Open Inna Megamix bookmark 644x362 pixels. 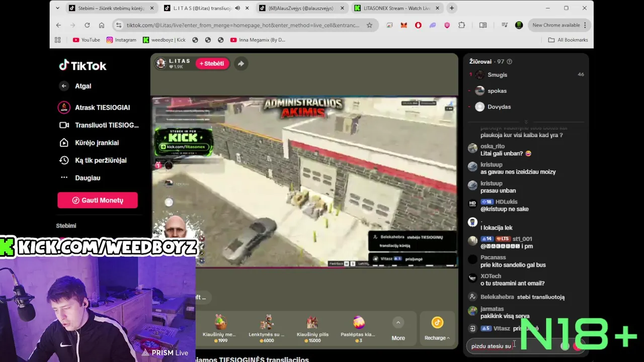click(x=258, y=40)
